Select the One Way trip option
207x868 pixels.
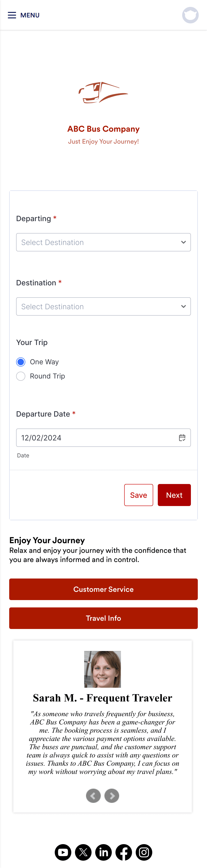[21, 362]
